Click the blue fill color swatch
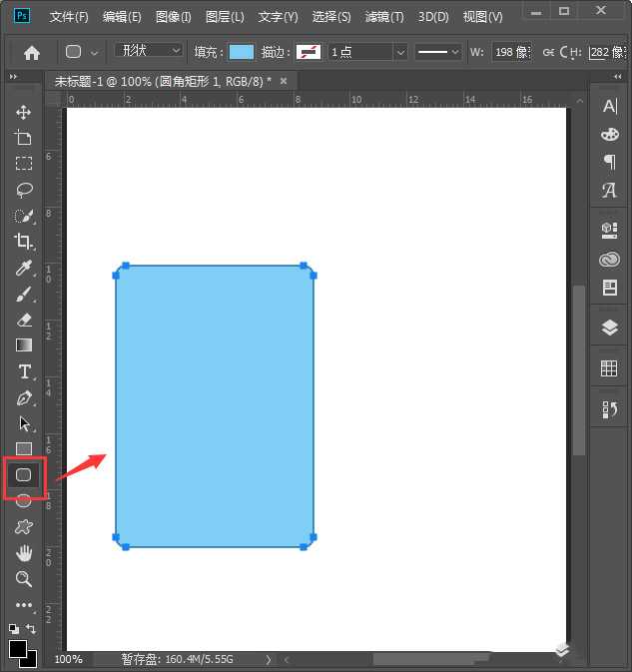632x672 pixels. [x=241, y=52]
